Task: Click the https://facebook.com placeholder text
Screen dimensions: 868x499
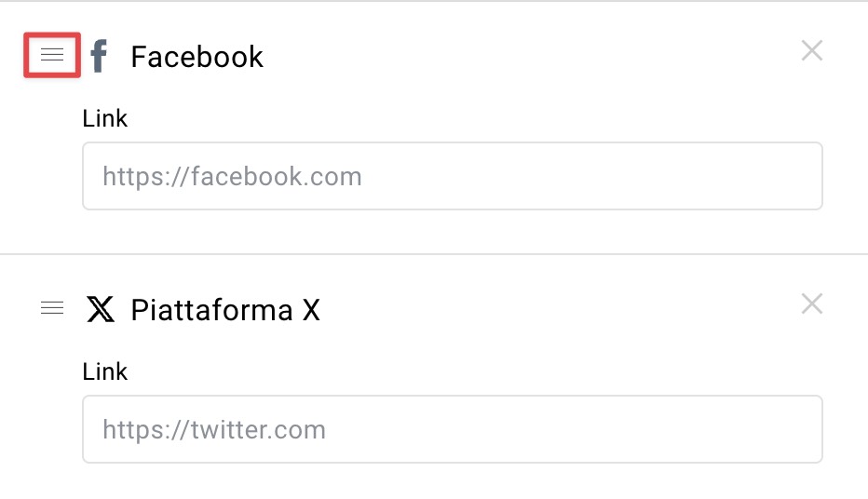Action: pos(232,177)
